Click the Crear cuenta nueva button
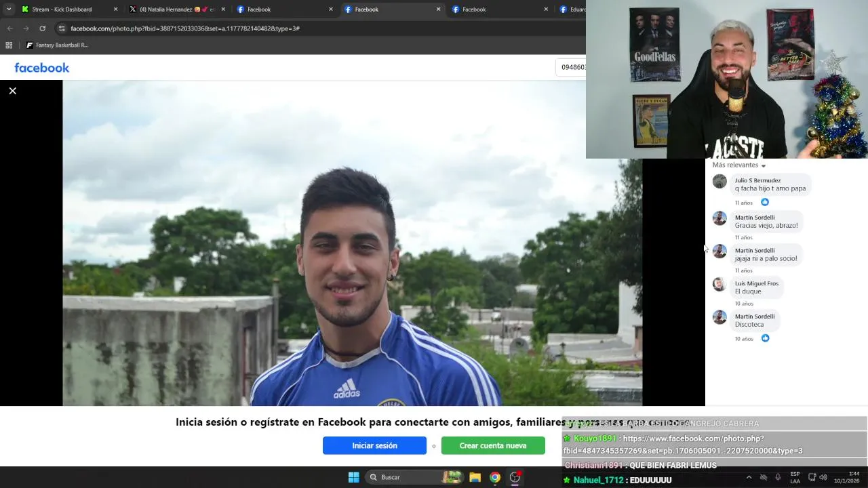Image resolution: width=868 pixels, height=488 pixels. (493, 445)
